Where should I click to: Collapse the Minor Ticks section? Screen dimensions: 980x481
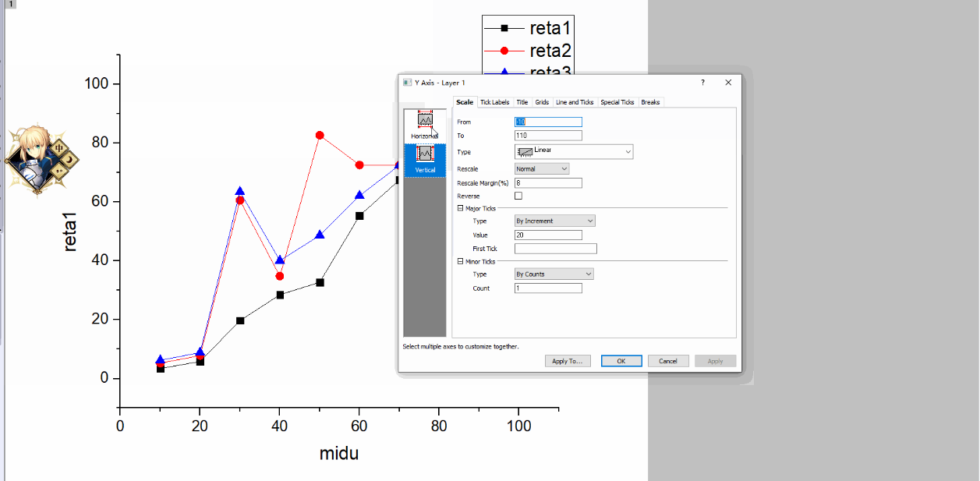pos(460,261)
